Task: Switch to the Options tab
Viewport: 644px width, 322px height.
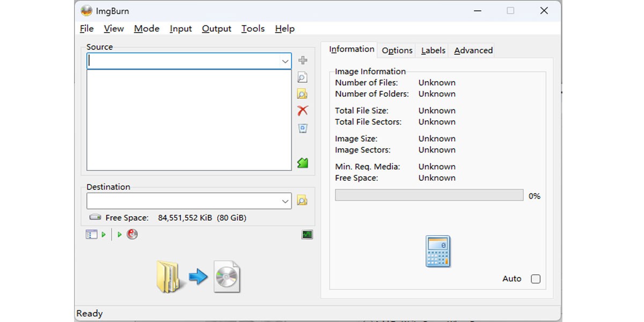Action: (397, 50)
